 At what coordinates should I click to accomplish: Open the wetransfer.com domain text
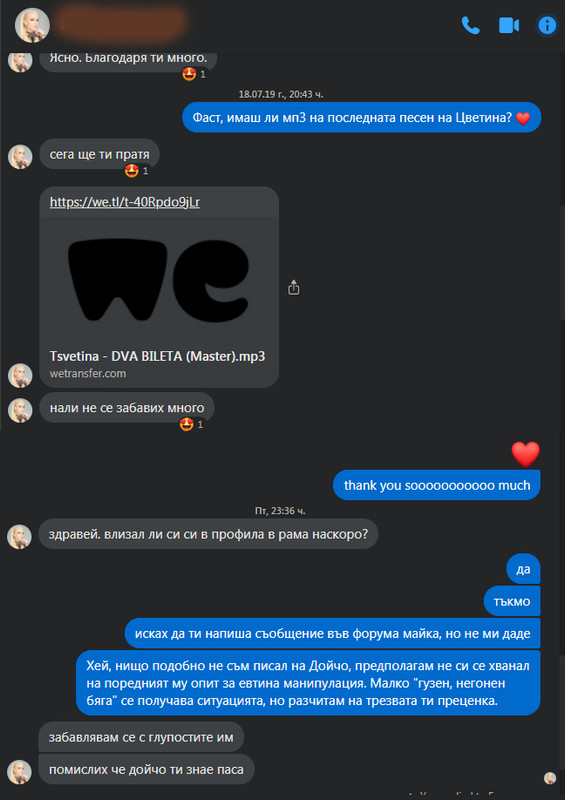click(x=88, y=373)
